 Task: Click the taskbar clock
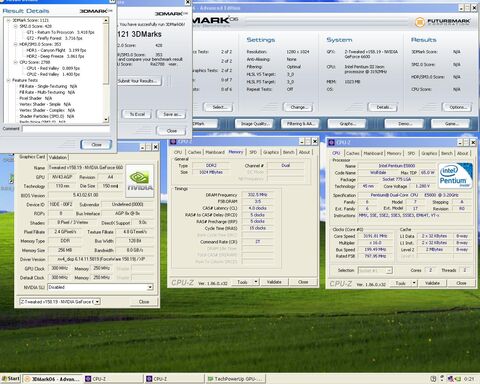tap(469, 379)
